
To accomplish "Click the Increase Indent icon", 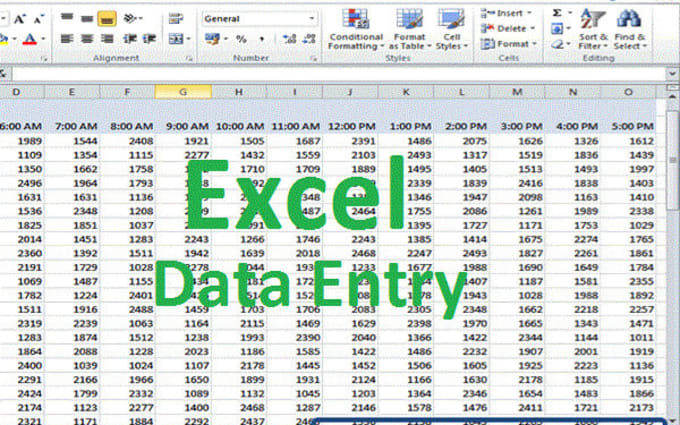I will tap(149, 39).
